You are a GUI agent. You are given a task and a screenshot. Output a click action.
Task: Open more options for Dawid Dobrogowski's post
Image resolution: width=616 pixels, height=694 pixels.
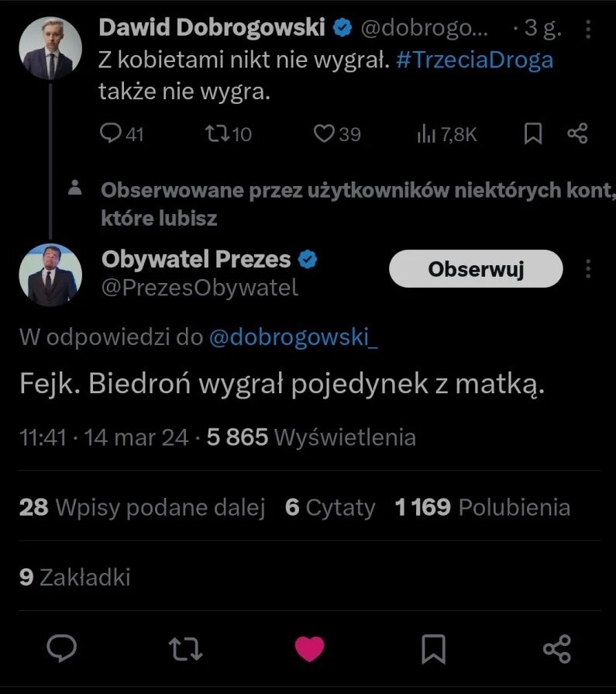(588, 31)
